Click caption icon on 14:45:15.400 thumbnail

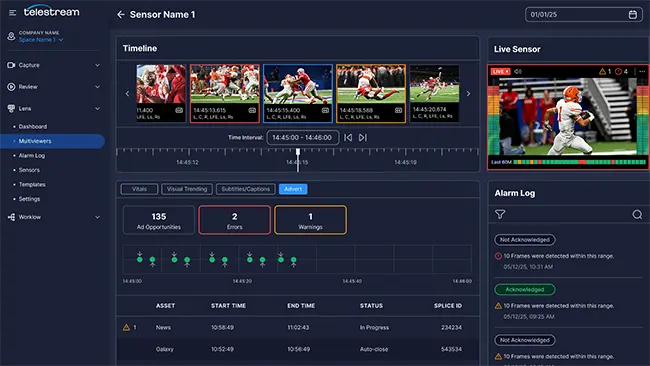coord(325,110)
